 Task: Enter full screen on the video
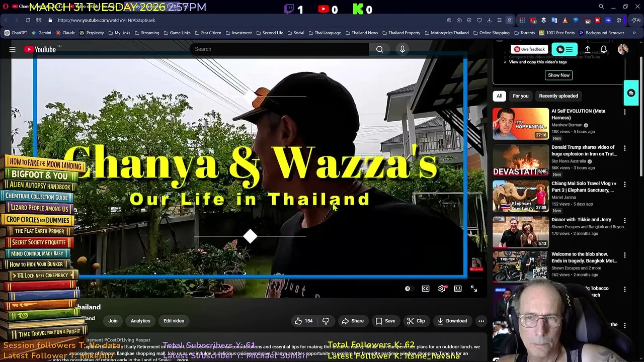point(474,289)
